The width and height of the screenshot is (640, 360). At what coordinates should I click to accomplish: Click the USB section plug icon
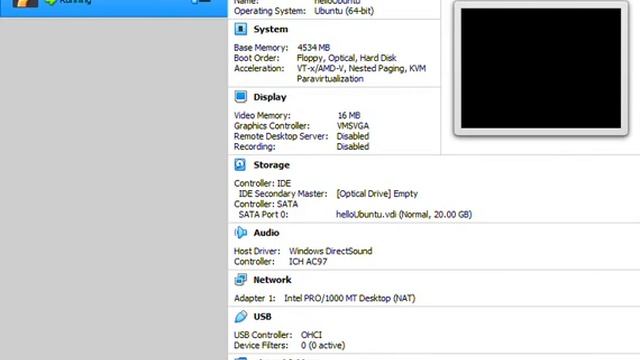[240, 316]
